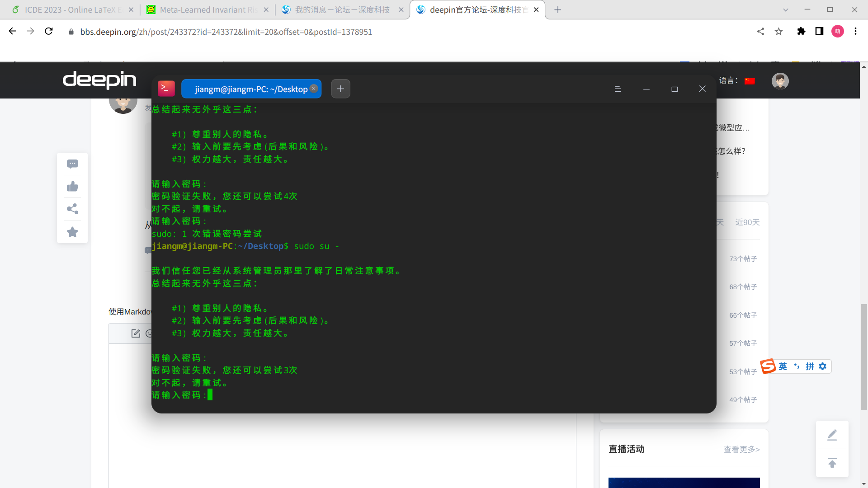Add a new terminal tab
Viewport: 868px width, 488px height.
click(x=340, y=89)
